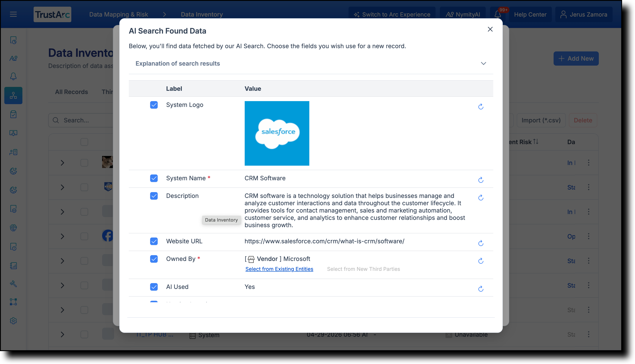Open the sidebar data flow nodes icon
635x364 pixels.
click(x=13, y=302)
